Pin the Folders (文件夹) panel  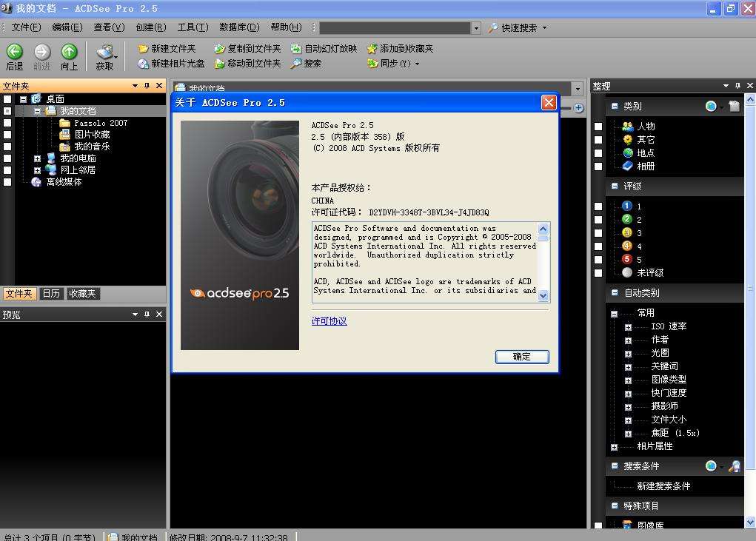(147, 86)
